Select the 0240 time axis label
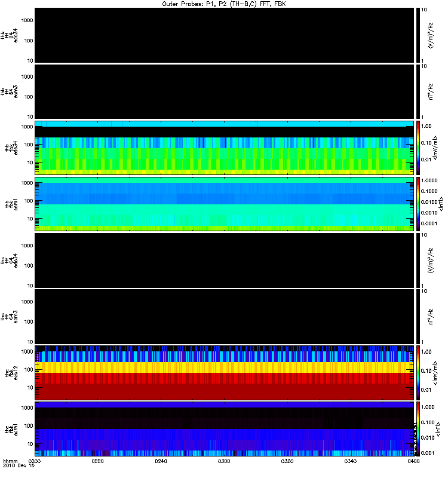The width and height of the screenshot is (448, 478). (161, 461)
